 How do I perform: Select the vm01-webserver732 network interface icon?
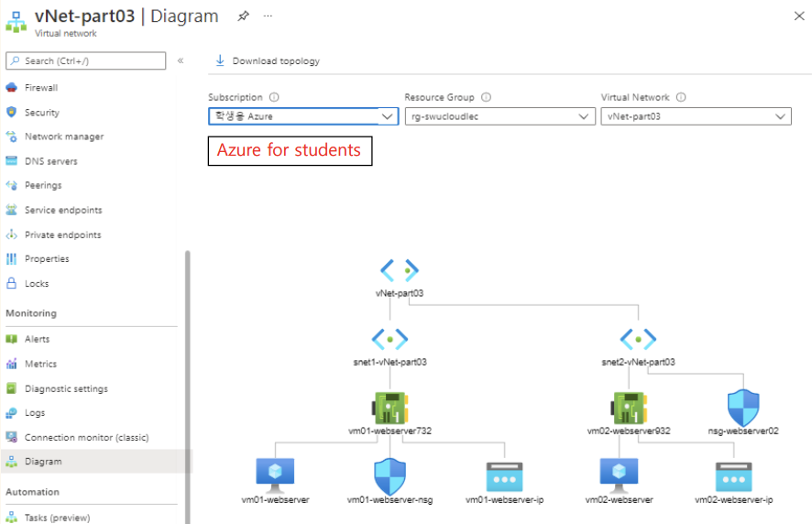[390, 408]
